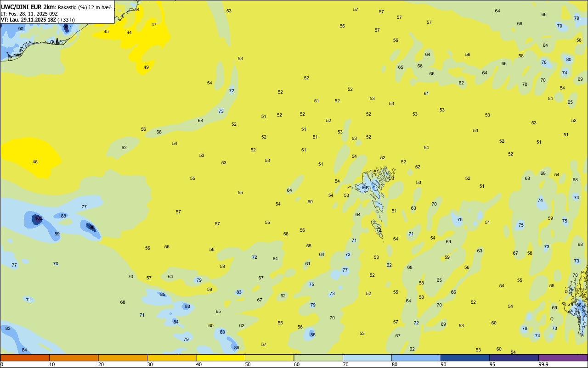
Task: Select the orange 10–20 legend segment
Action: [x=73, y=357]
